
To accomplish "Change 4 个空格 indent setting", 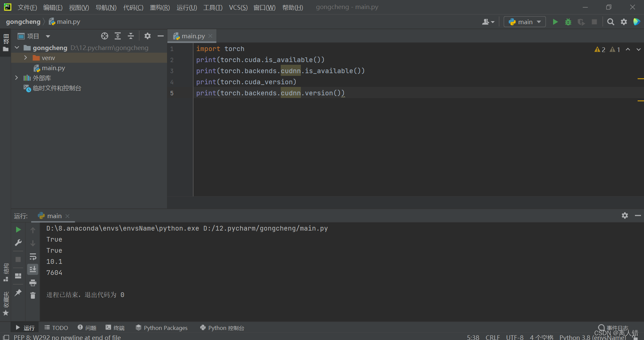I will click(x=541, y=337).
